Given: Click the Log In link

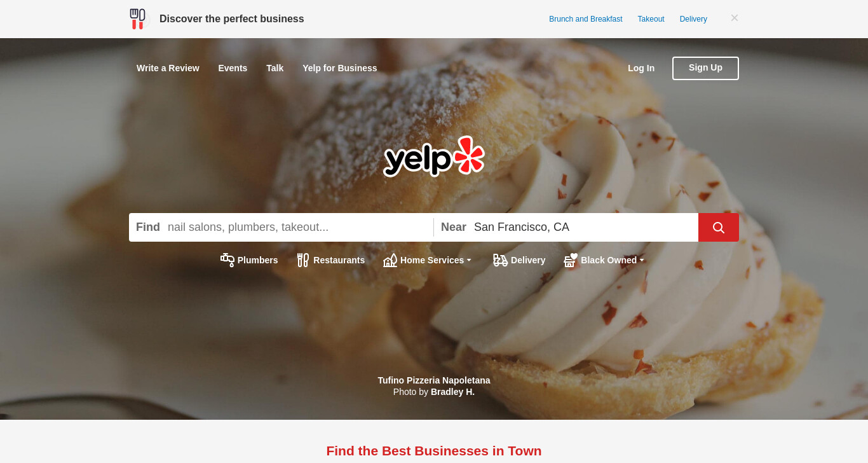Looking at the screenshot, I should coord(641,68).
